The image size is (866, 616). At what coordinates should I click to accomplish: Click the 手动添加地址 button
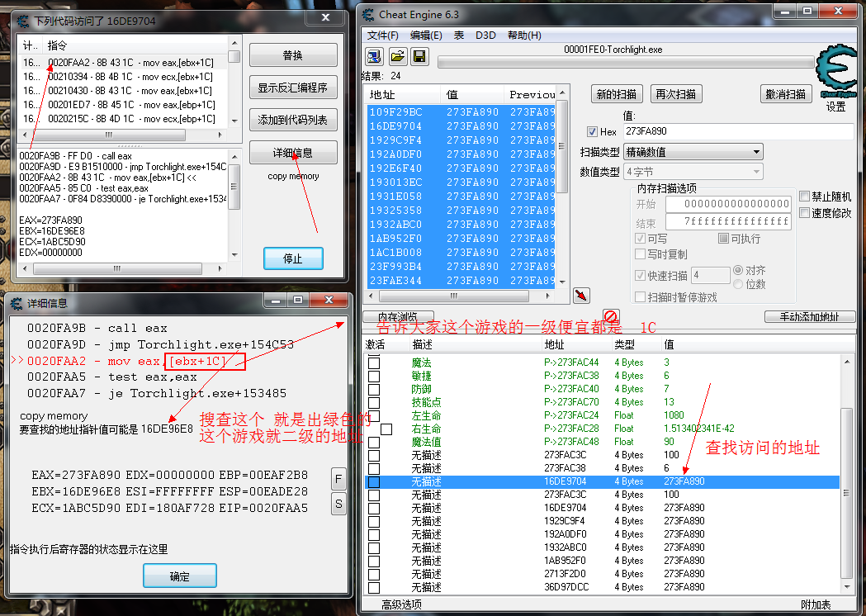810,316
